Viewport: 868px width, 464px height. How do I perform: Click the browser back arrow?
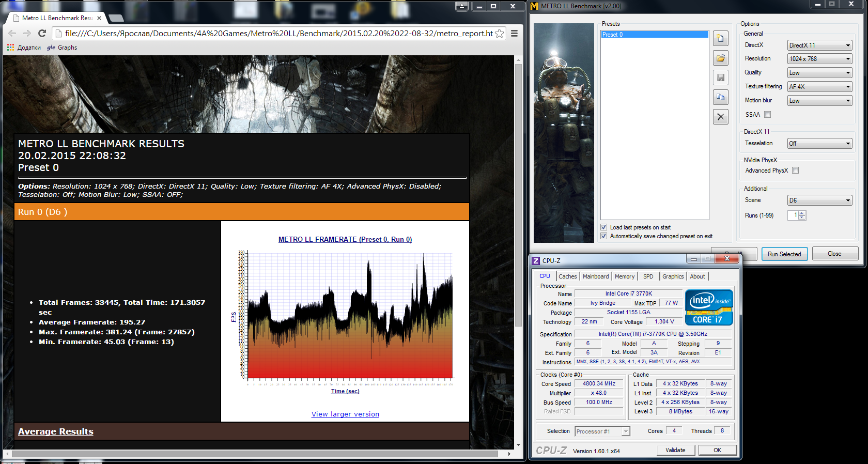12,34
